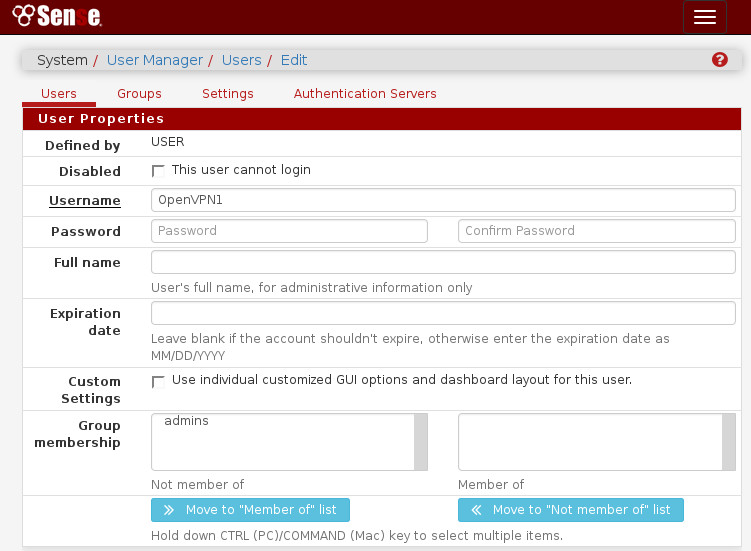Go to Authentication Servers tab
Viewport: 751px width, 551px height.
pos(365,93)
